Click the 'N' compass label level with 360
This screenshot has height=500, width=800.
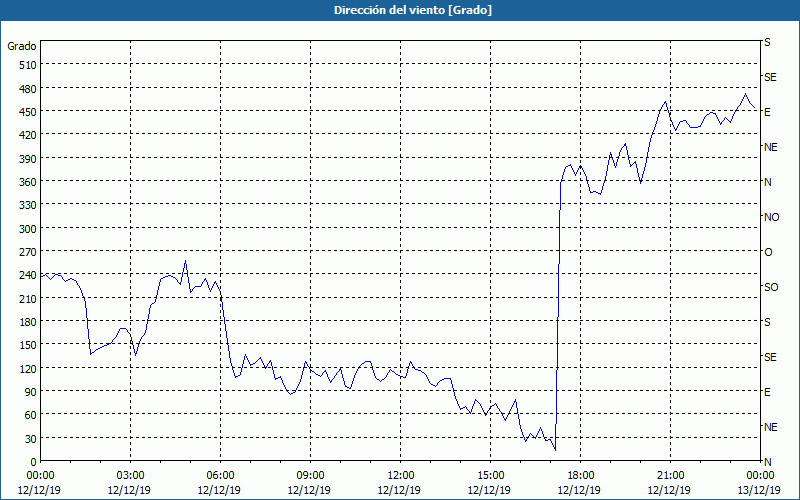click(768, 182)
